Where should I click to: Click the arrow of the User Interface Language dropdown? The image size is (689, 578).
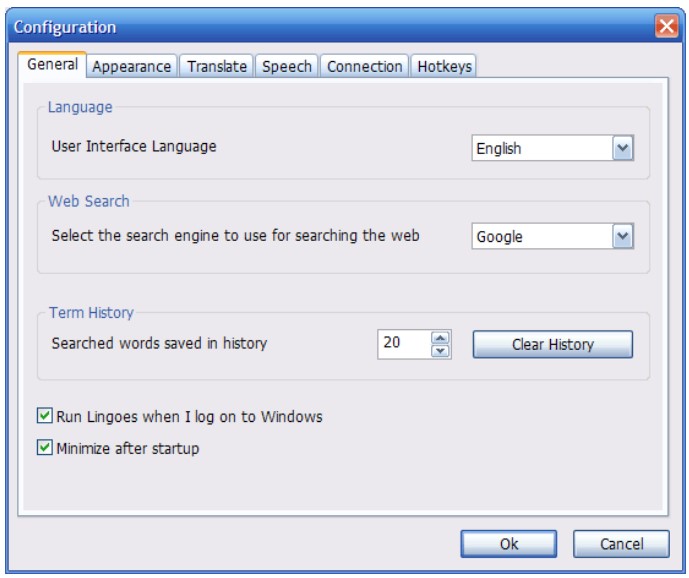pyautogui.click(x=622, y=148)
